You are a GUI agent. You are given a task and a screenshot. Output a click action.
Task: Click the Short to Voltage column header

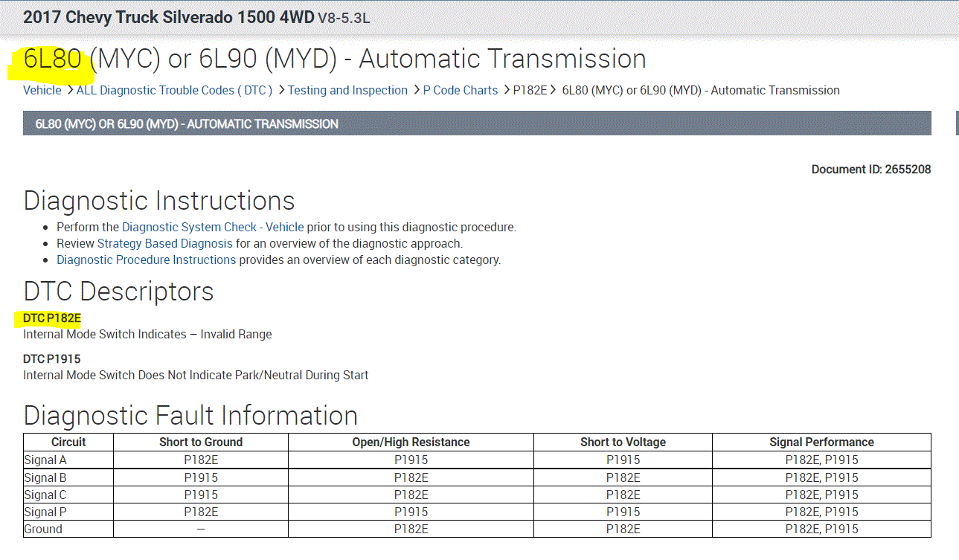pyautogui.click(x=623, y=442)
